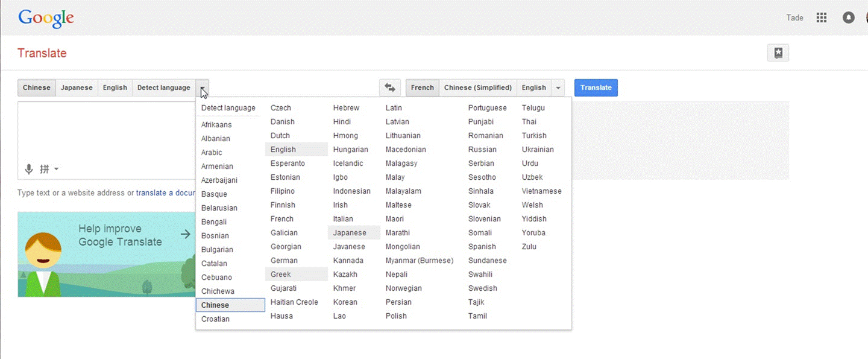
Task: Choose Arabic from language list
Action: coord(212,153)
